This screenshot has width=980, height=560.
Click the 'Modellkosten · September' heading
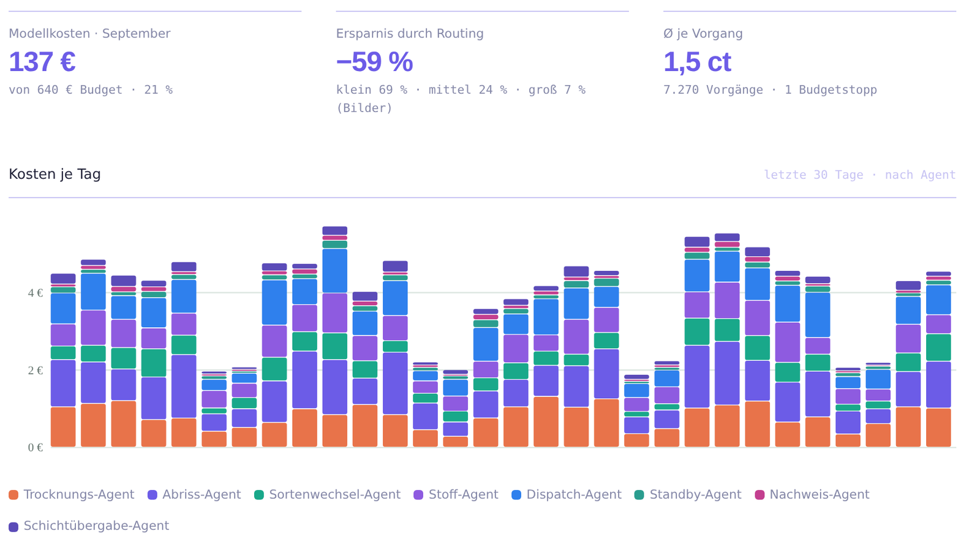(89, 34)
